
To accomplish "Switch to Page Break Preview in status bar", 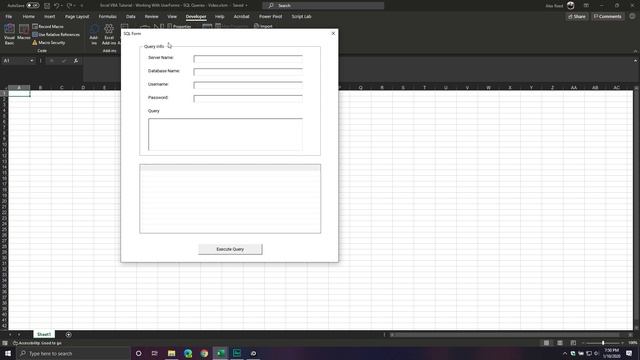I will pyautogui.click(x=573, y=343).
